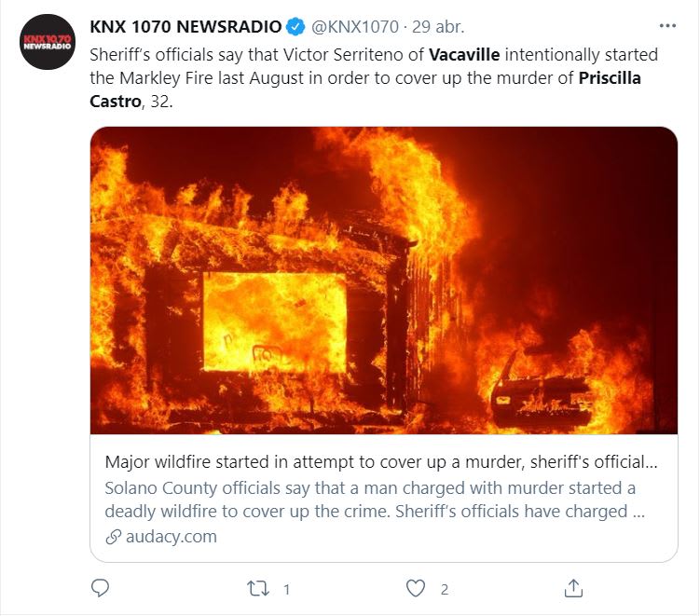Image resolution: width=700 pixels, height=616 pixels.
Task: View the retweet count of 1
Action: [286, 590]
